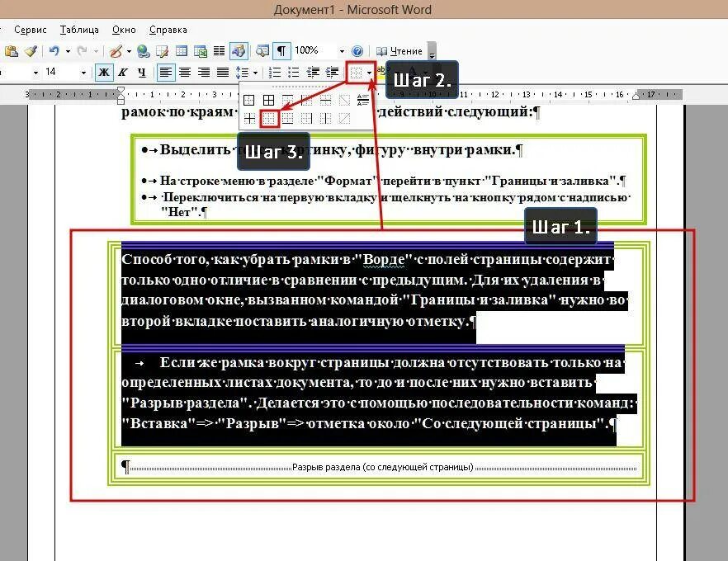
Task: Open the 100% zoom level dropdown
Action: 342,52
